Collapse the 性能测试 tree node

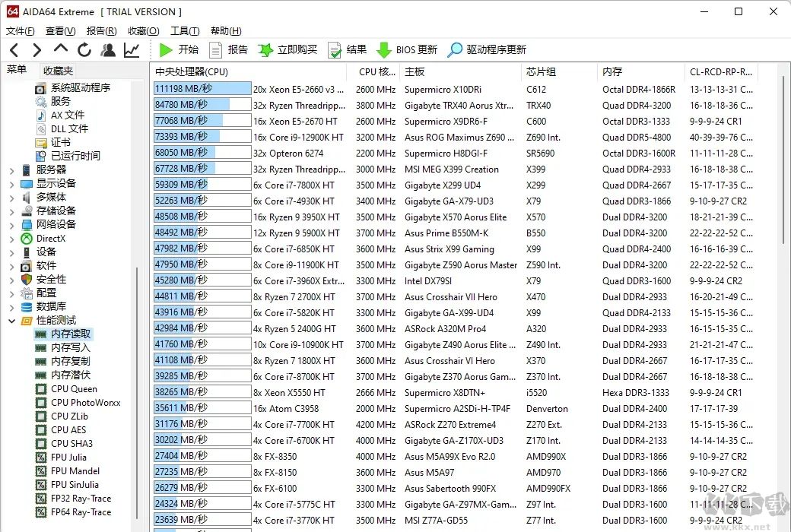[x=11, y=321]
